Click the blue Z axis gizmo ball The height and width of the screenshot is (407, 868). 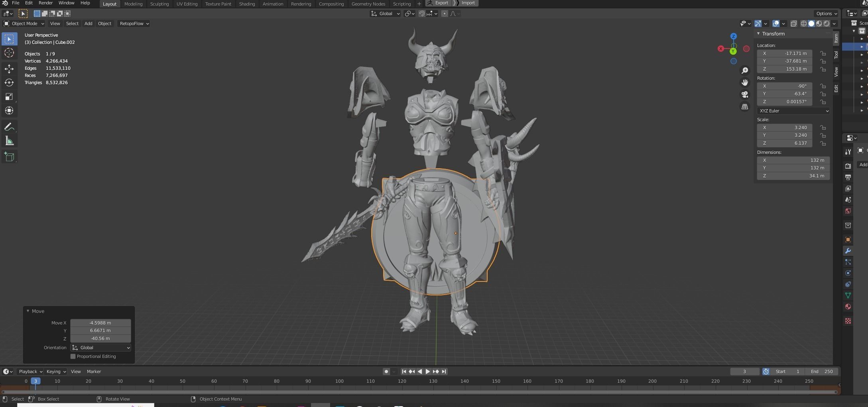tap(734, 36)
